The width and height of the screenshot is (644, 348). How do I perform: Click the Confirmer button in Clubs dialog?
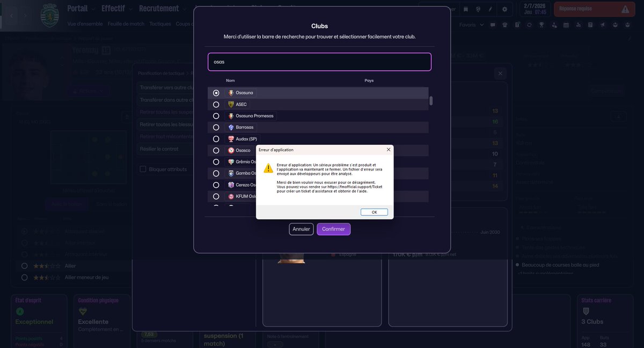pos(334,229)
